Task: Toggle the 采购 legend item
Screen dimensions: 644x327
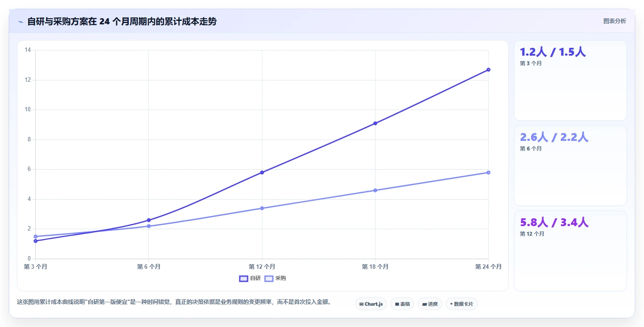Action: pos(275,278)
